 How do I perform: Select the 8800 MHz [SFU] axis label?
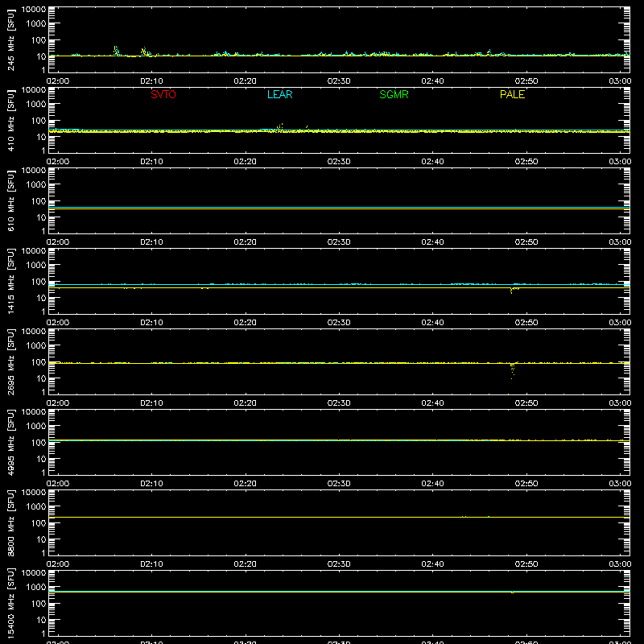10,523
